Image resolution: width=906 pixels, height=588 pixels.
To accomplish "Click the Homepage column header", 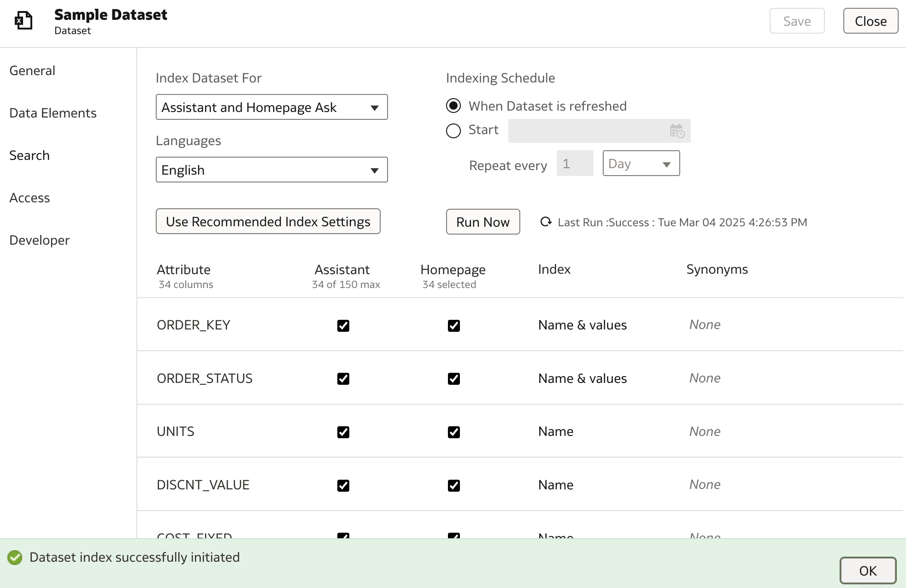I will click(453, 270).
